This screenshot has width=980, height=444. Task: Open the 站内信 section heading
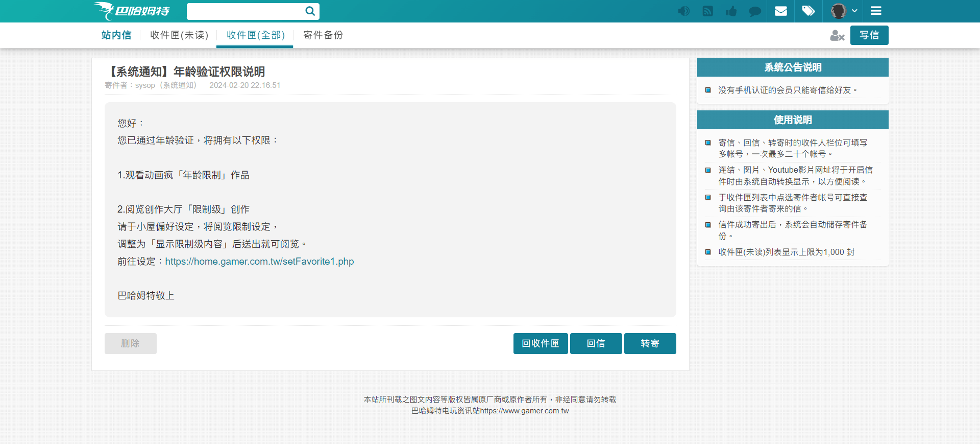pos(116,35)
